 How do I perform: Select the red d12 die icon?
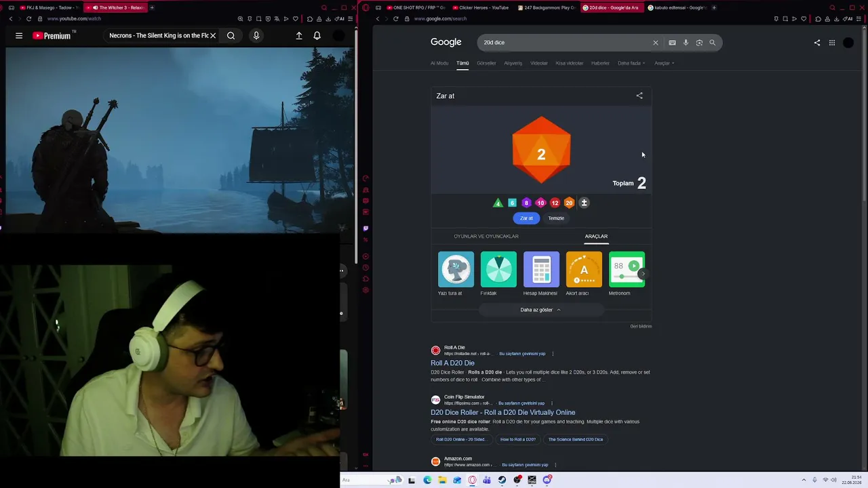[x=555, y=203]
